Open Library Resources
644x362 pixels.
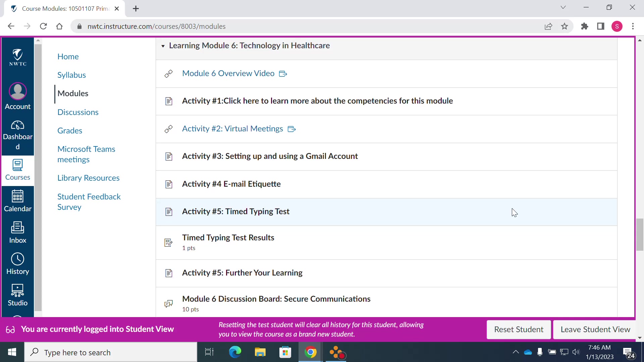point(89,178)
